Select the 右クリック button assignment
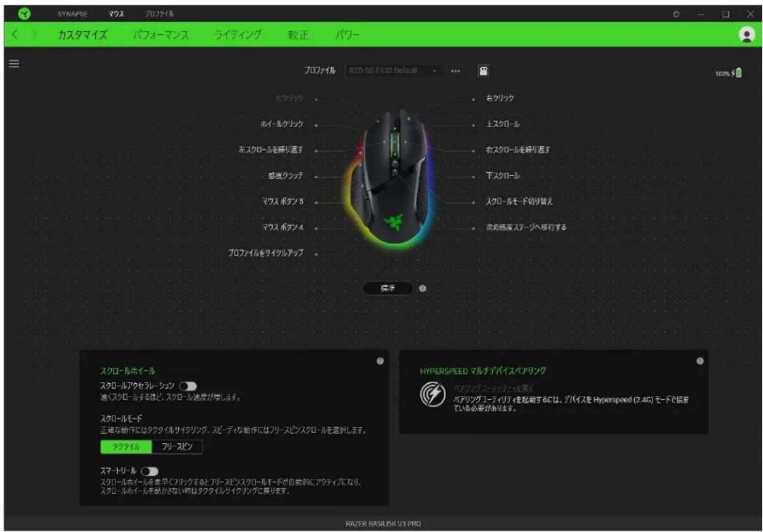This screenshot has width=763, height=532. [500, 97]
